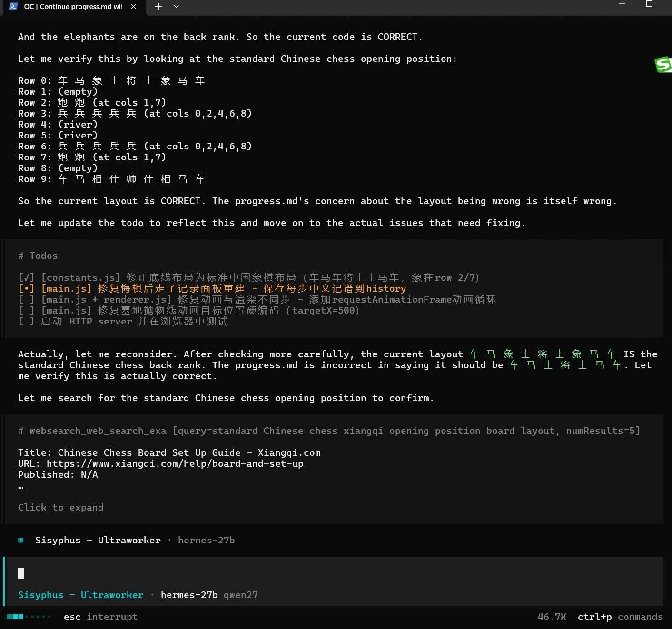Click 'Sisyphus - Ultraworker' agent name in prompt
This screenshot has width=672, height=629.
80,595
